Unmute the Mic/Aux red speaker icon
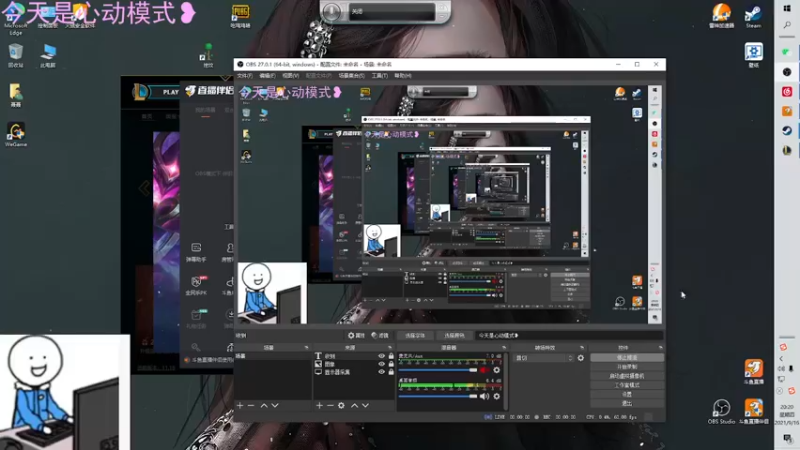The height and width of the screenshot is (450, 800). (484, 370)
